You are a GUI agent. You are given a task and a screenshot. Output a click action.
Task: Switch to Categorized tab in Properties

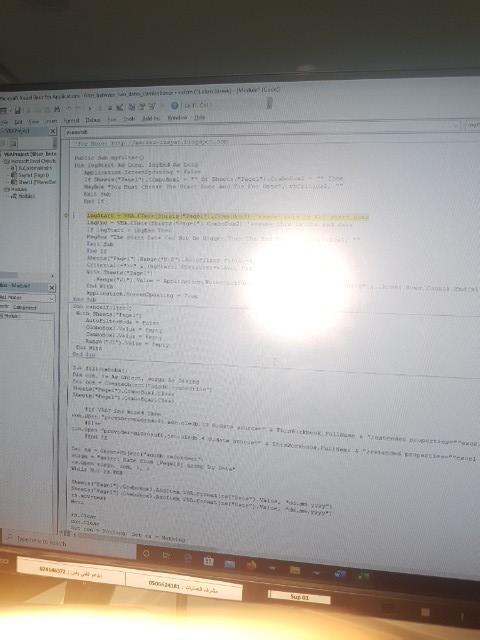point(24,307)
